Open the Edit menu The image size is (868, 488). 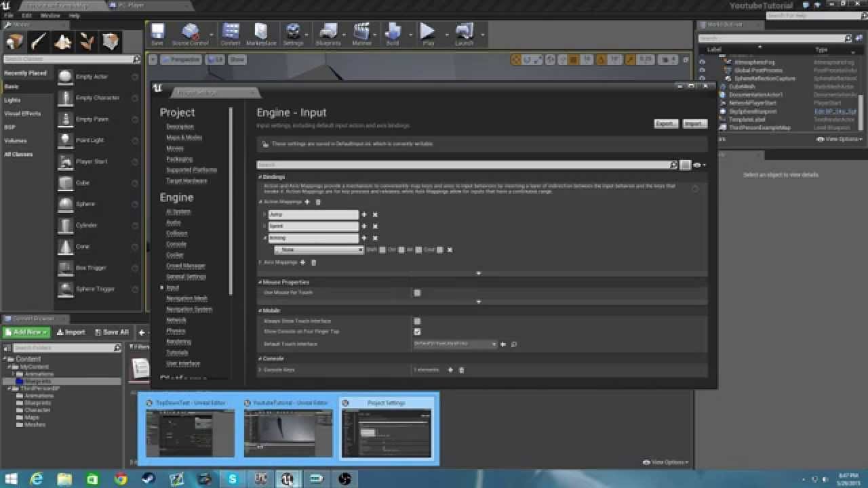pyautogui.click(x=26, y=15)
